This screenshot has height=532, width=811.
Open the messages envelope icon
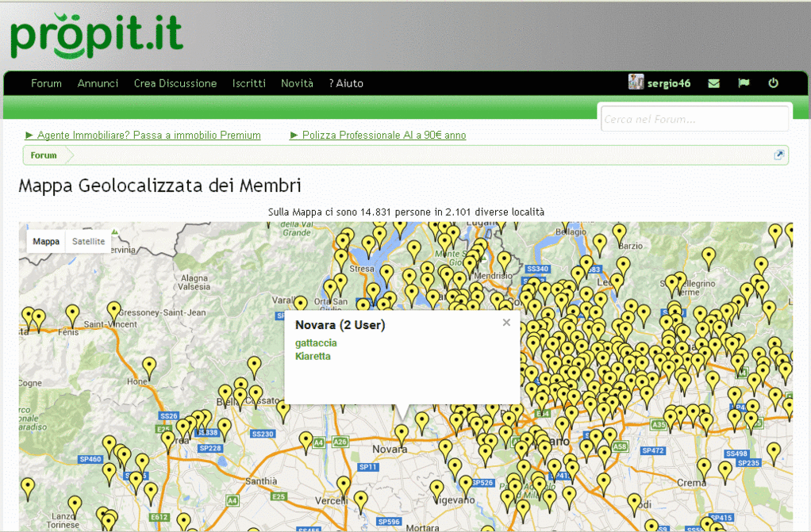point(713,83)
